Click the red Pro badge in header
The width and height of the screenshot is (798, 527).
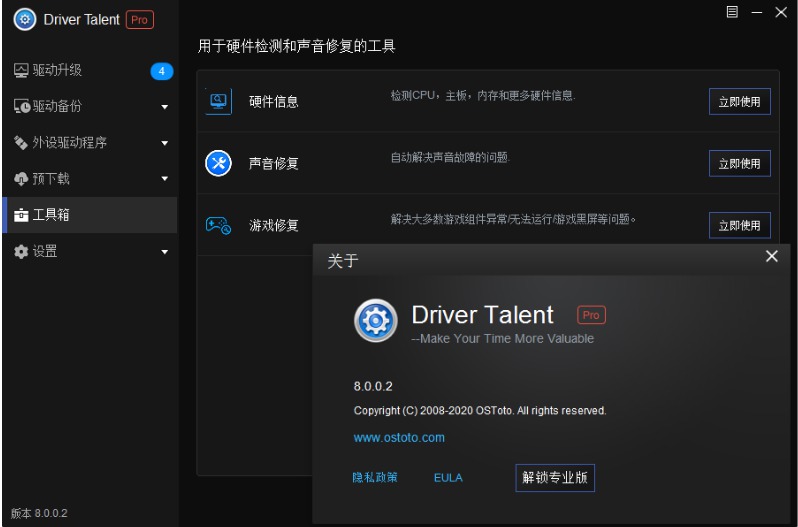[x=139, y=20]
